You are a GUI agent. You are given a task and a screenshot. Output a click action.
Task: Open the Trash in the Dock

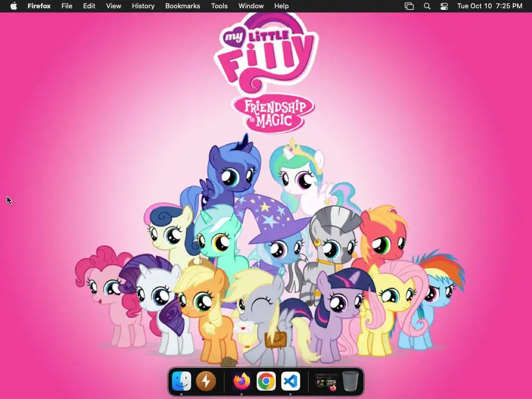[x=350, y=381]
